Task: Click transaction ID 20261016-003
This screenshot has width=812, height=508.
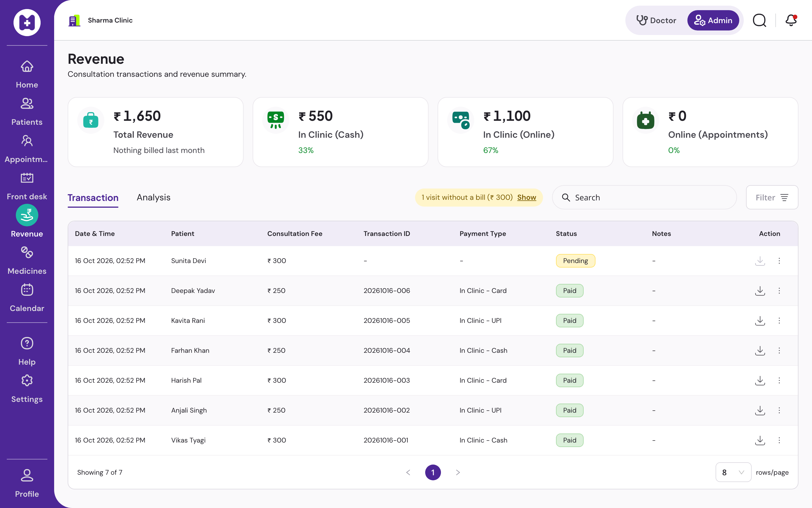Action: click(x=387, y=380)
